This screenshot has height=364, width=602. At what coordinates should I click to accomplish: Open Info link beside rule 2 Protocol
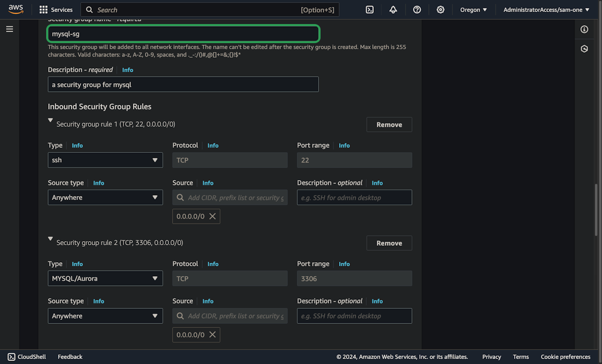click(x=213, y=264)
